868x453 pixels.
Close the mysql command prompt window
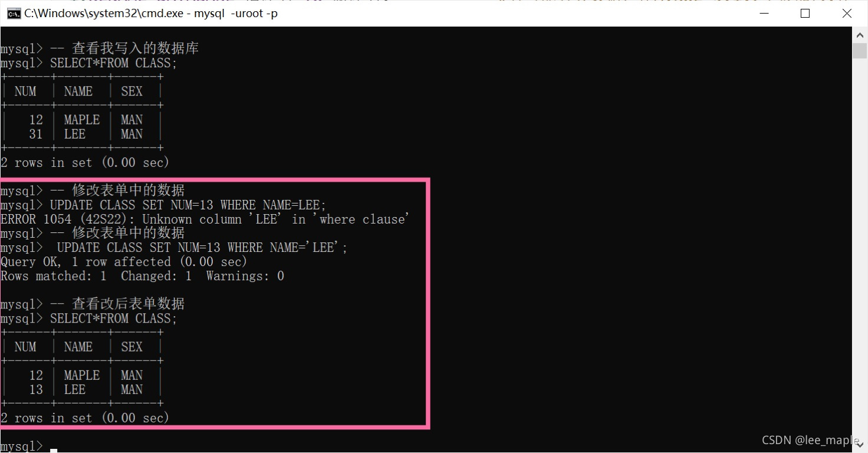point(847,13)
